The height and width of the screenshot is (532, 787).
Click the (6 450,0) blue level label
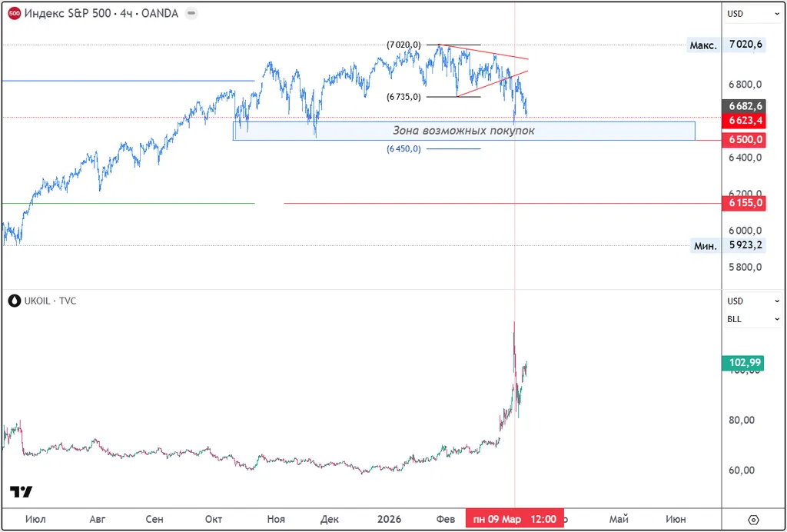(403, 149)
